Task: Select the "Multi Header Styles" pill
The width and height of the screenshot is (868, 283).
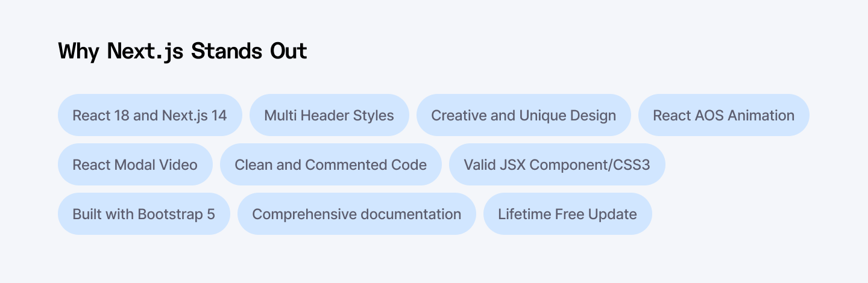Action: 329,115
